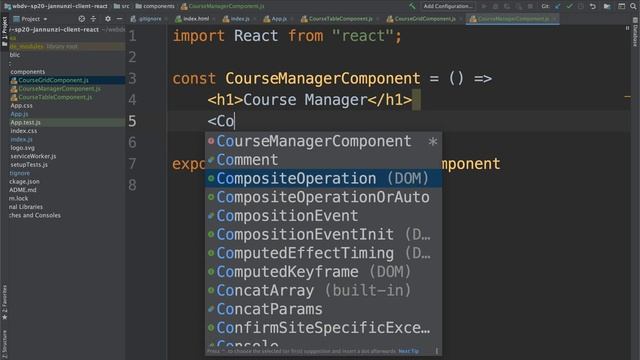
Task: Switch to the index.html editor tab
Action: point(195,19)
